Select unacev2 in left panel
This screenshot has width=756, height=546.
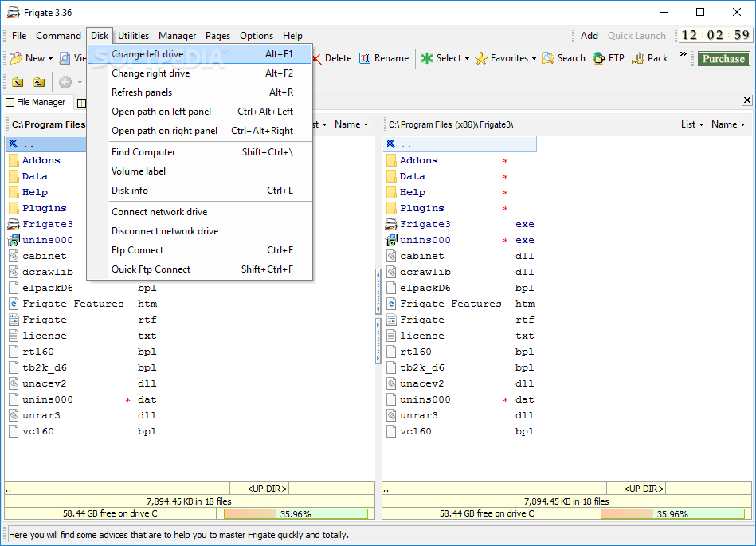pos(82,383)
